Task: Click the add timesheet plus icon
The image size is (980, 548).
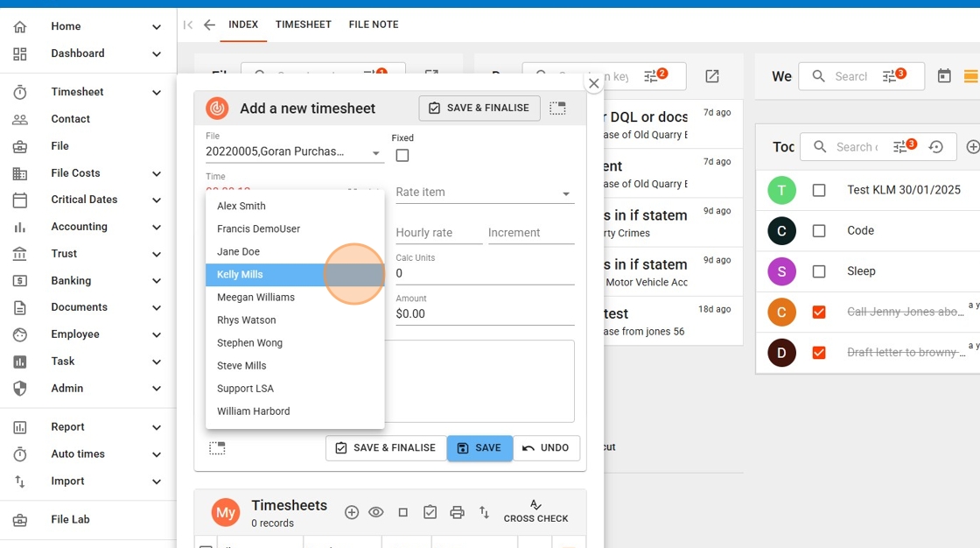Action: 352,512
